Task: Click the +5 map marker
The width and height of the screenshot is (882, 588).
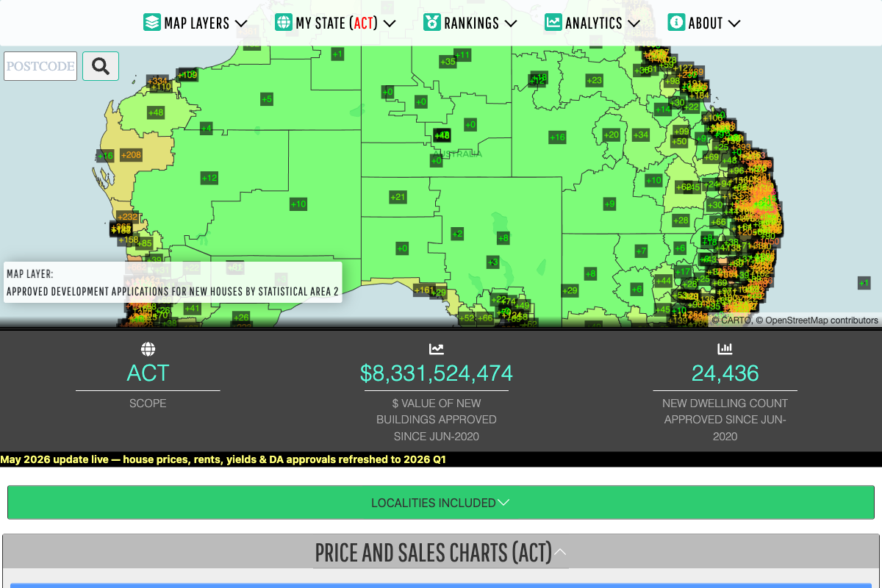Action: [x=267, y=98]
